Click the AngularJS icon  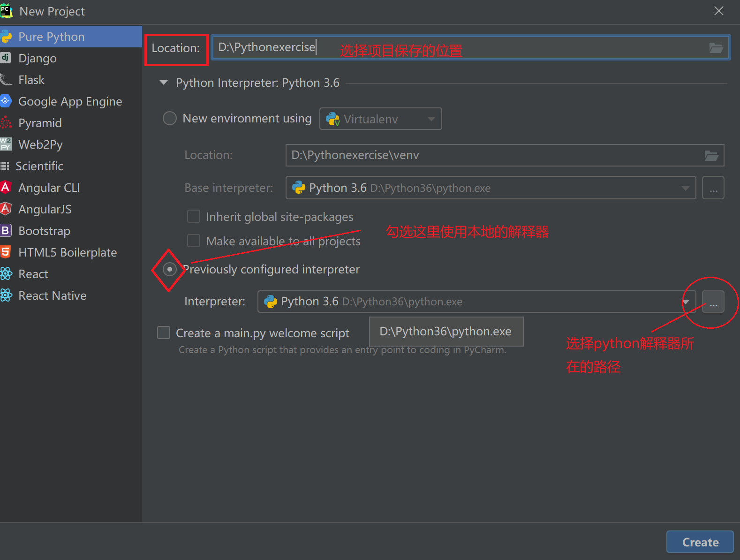pyautogui.click(x=6, y=209)
